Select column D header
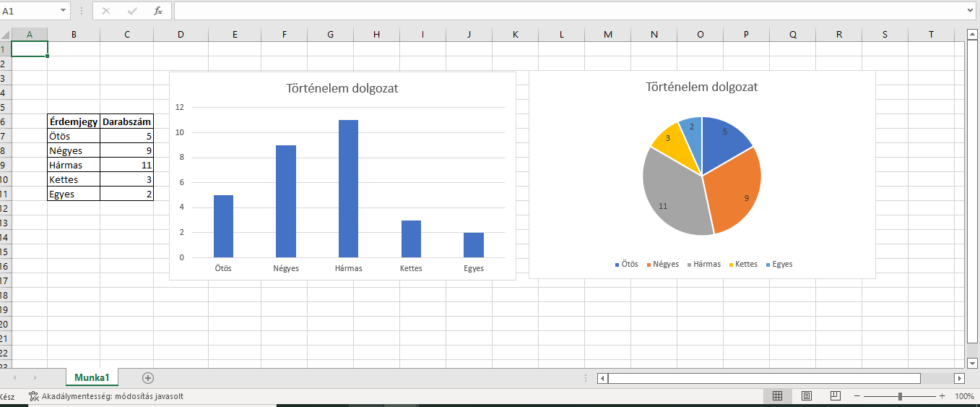Image resolution: width=980 pixels, height=407 pixels. tap(181, 34)
